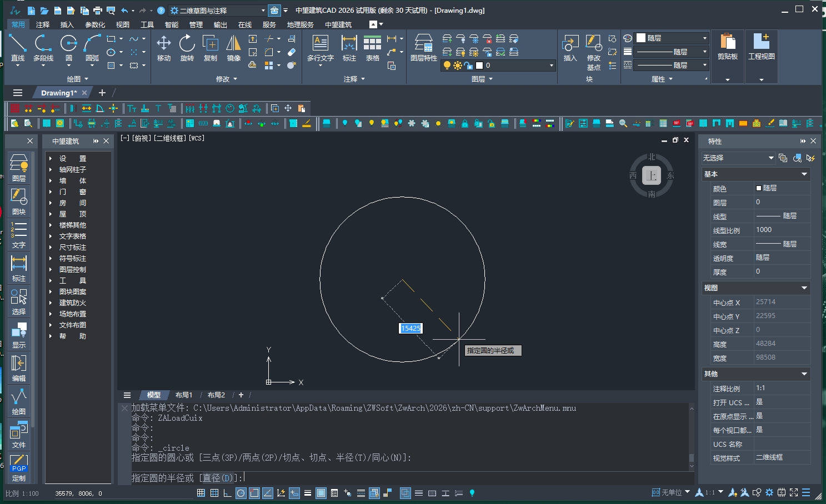Click the layer color swatch beside 0

point(479,65)
